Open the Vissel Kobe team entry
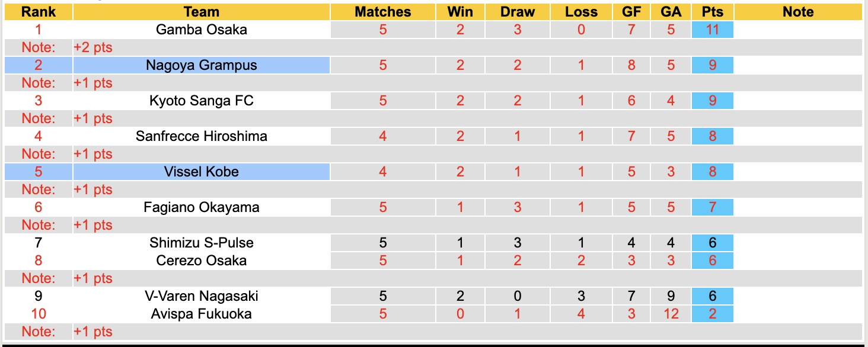The width and height of the screenshot is (868, 347). tap(202, 172)
